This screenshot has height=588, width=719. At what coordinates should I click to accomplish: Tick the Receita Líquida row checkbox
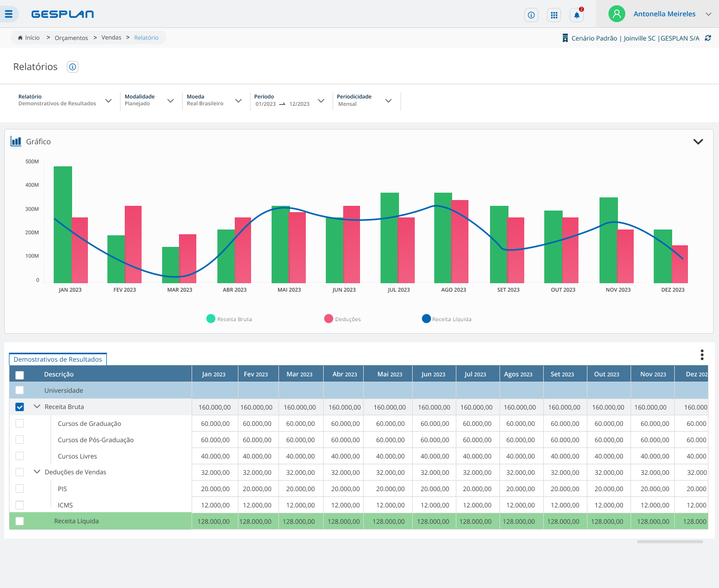[x=19, y=521]
